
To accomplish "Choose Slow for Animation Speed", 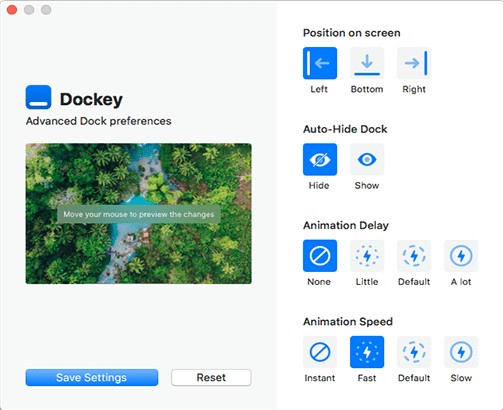I will click(461, 352).
